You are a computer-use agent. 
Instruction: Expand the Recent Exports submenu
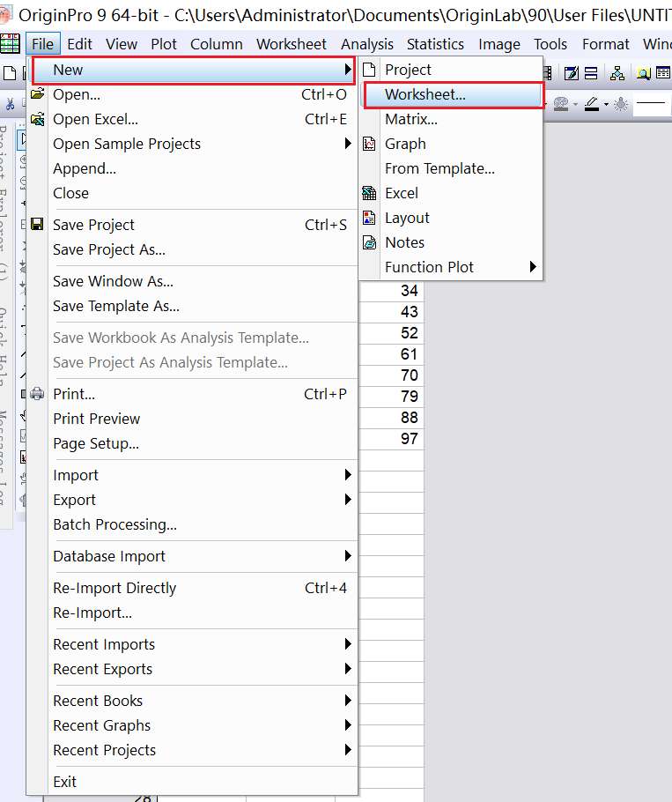(192, 669)
